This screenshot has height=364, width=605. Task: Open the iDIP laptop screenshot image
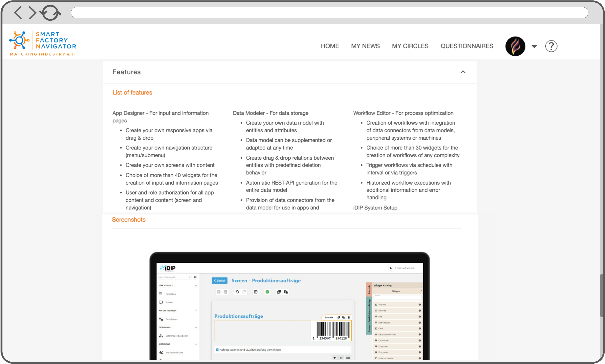coord(290,306)
